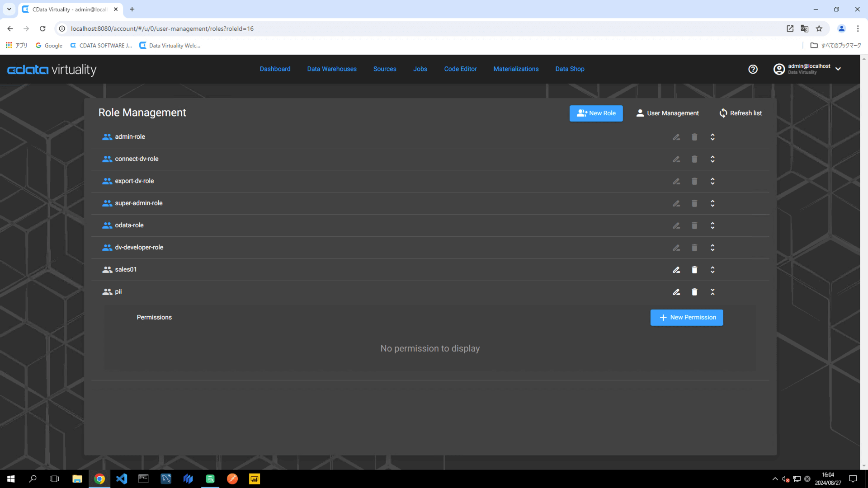Click the Refresh list button

pos(740,113)
